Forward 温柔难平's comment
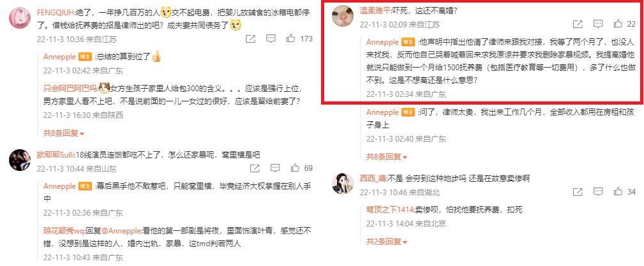 (x=578, y=24)
